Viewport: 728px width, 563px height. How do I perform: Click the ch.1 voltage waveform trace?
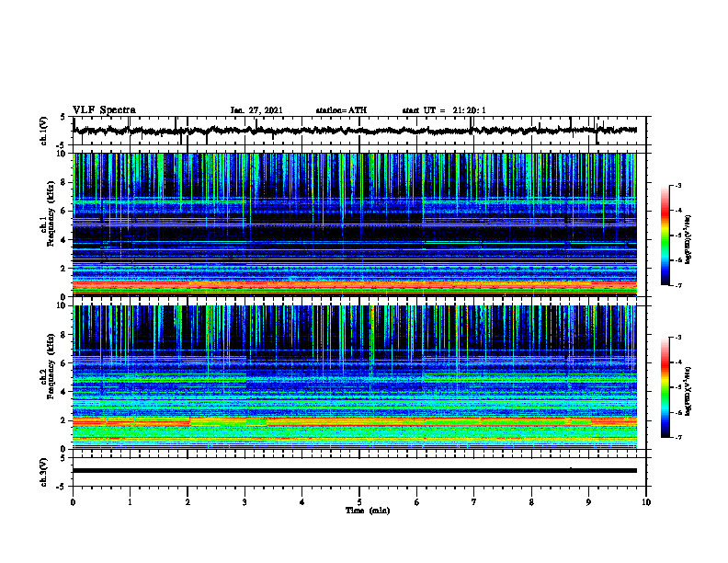(x=355, y=131)
